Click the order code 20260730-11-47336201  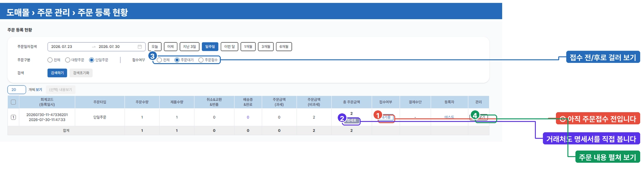click(47, 115)
